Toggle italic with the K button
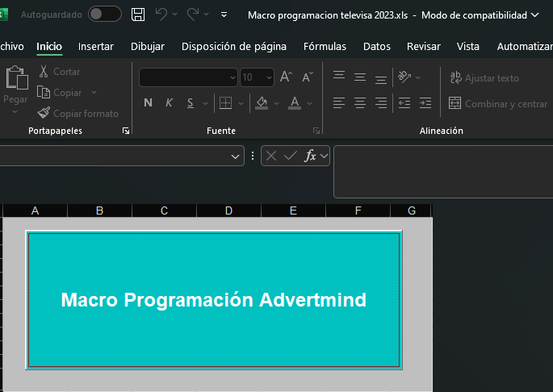This screenshot has height=392, width=553. tap(170, 103)
